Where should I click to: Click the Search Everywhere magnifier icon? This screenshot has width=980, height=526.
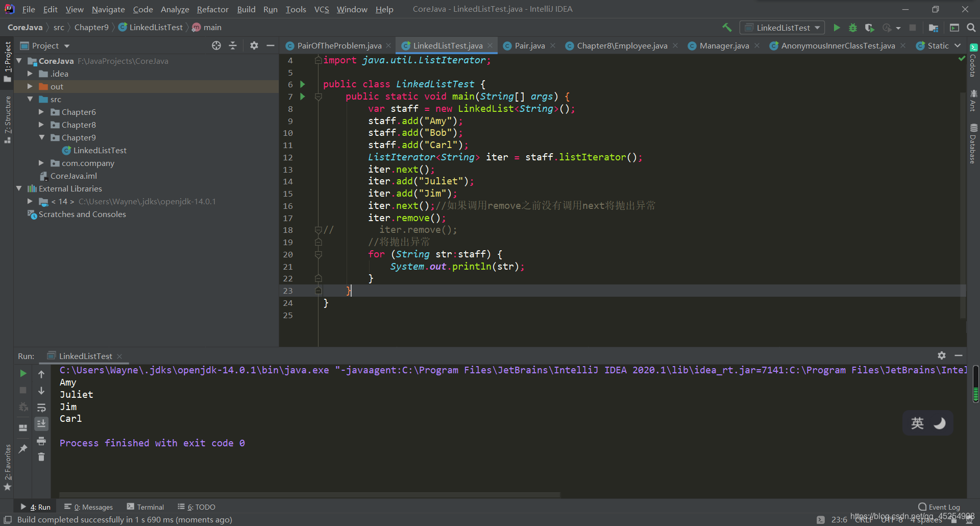(971, 28)
